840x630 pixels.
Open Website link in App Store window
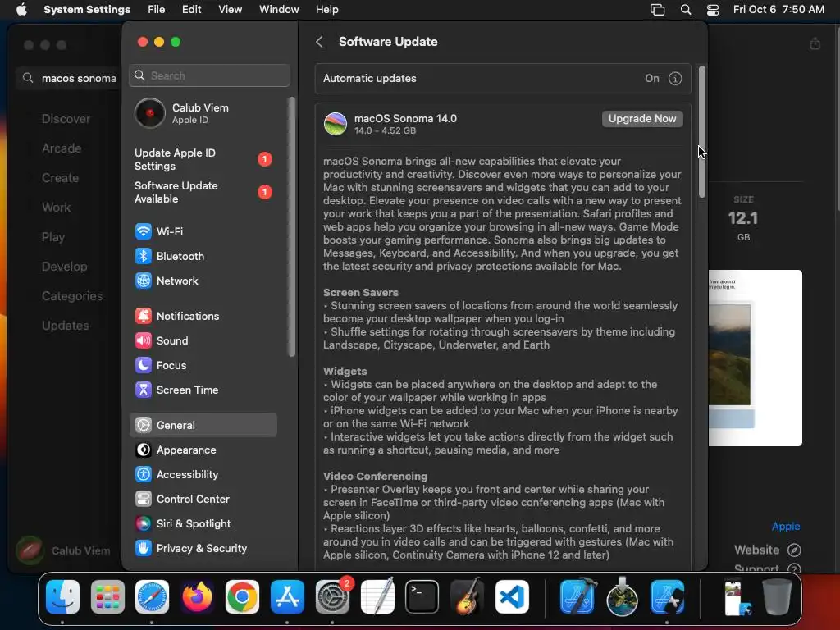click(x=767, y=550)
